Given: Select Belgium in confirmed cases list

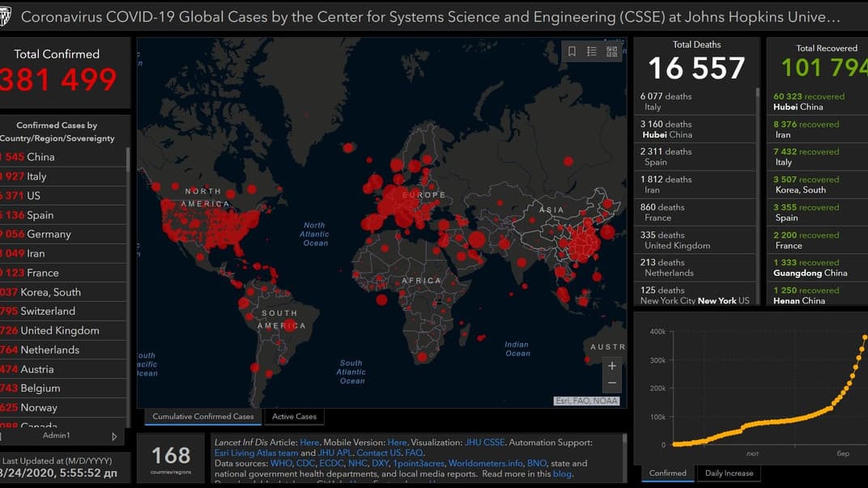Looking at the screenshot, I should coord(63,388).
